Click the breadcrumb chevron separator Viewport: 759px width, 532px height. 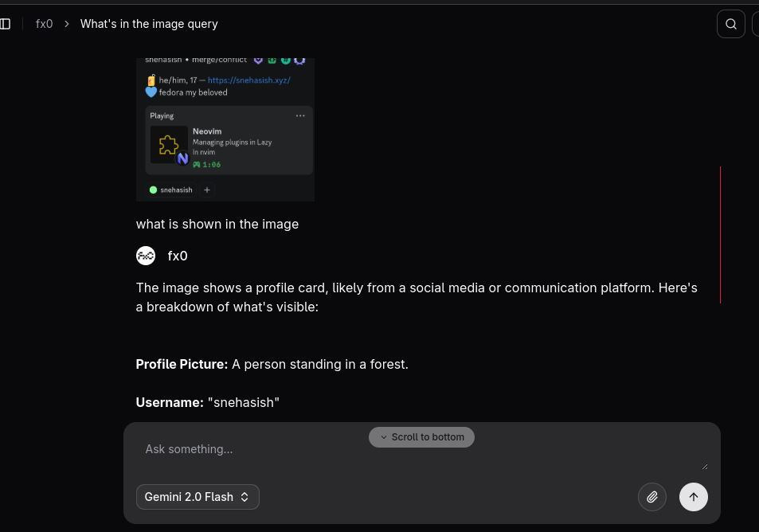coord(67,24)
